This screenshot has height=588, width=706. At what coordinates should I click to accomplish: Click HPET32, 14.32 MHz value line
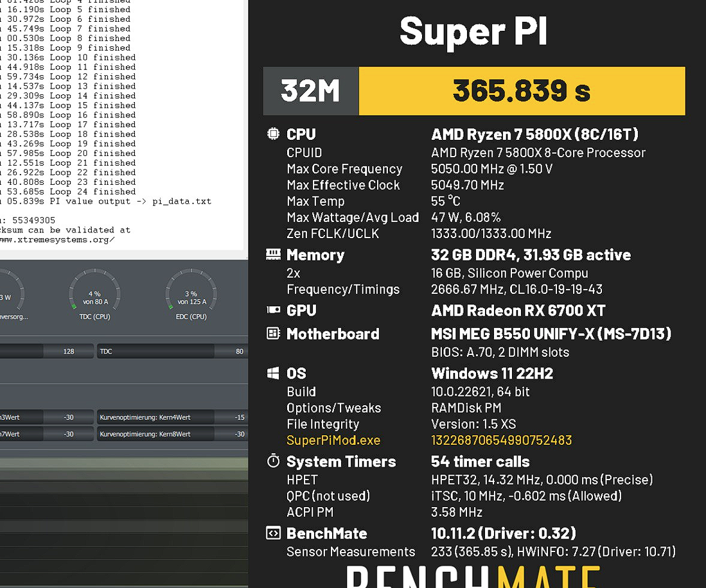click(x=542, y=480)
